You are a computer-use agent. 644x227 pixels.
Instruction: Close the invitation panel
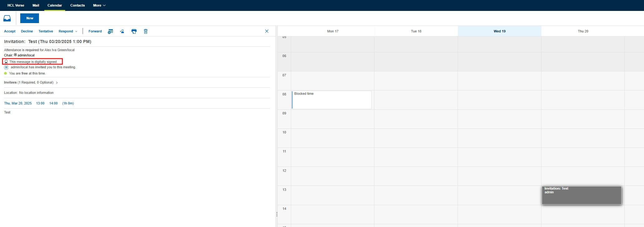coord(267,31)
